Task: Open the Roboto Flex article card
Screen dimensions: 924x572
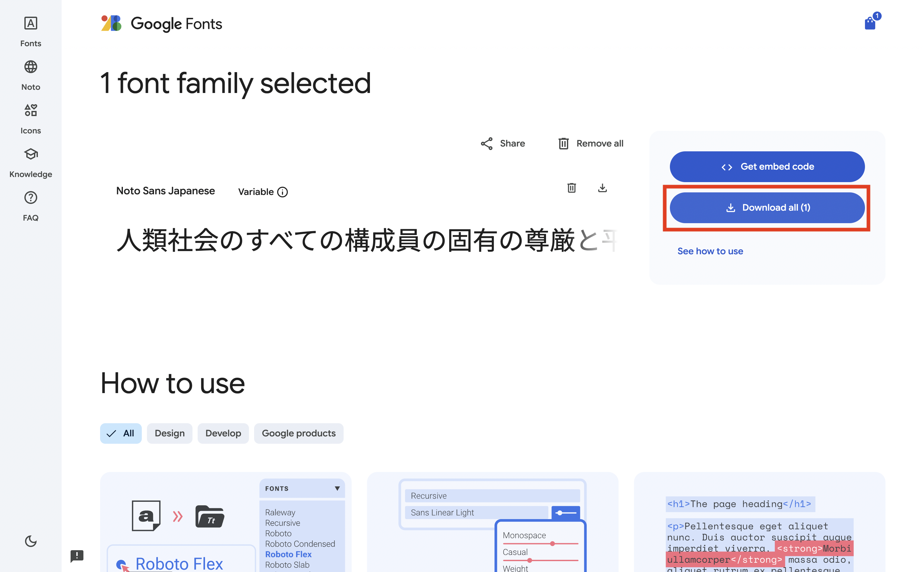Action: (226, 522)
